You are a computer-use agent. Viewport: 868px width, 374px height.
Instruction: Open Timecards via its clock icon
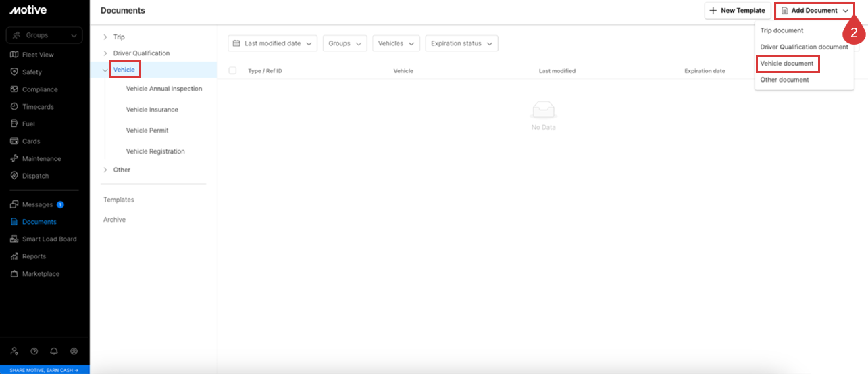pyautogui.click(x=15, y=107)
